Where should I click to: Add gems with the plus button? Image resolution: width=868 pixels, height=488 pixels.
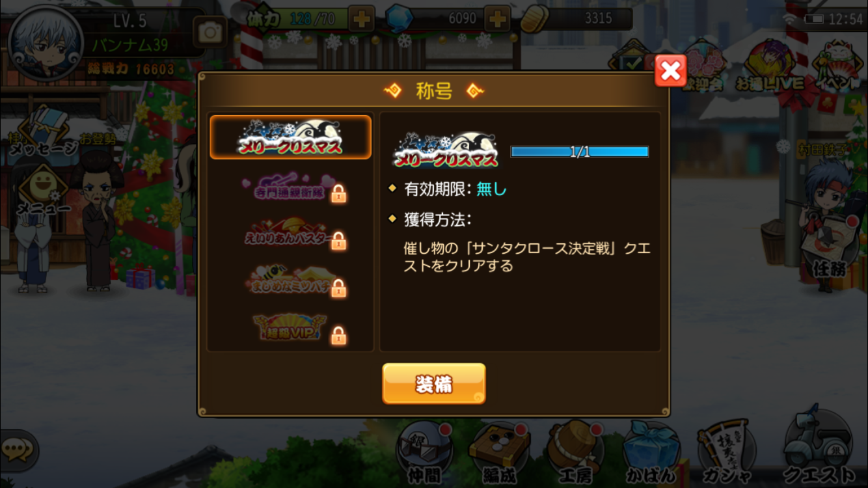497,18
